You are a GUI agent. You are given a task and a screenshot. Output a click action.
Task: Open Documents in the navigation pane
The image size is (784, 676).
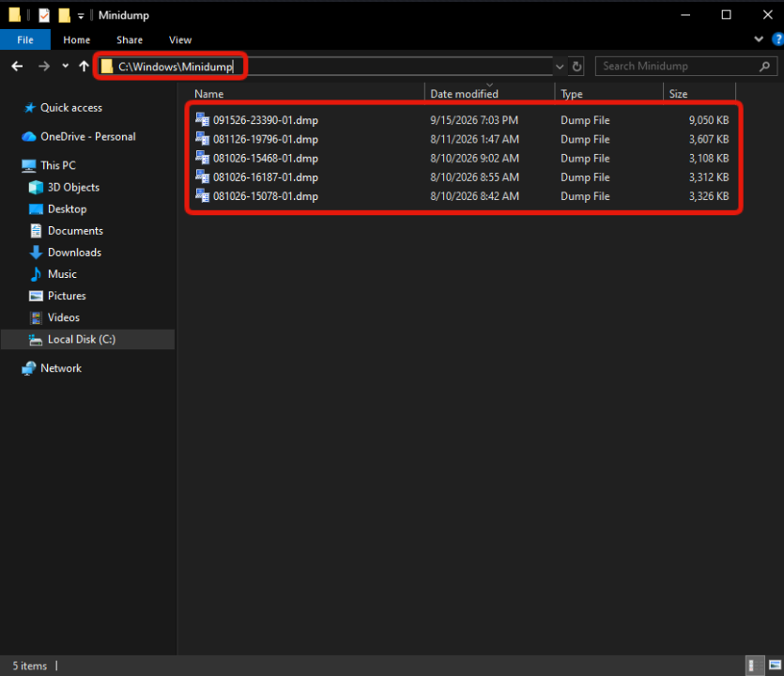click(x=75, y=231)
